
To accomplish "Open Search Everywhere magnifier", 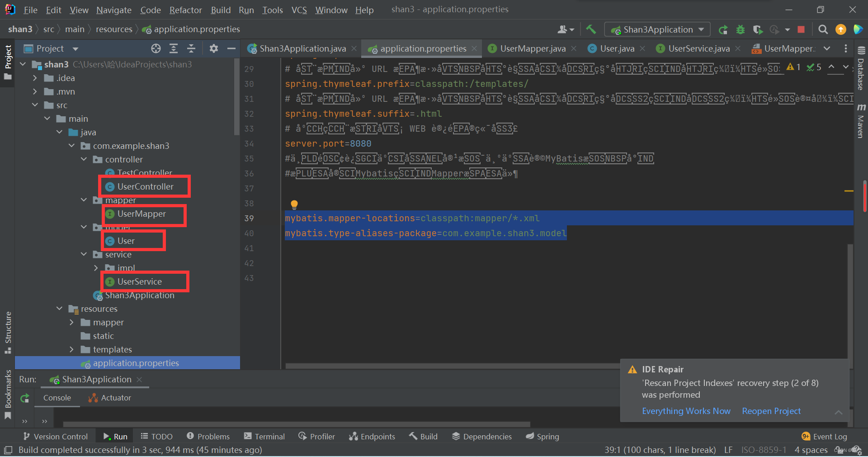I will (x=823, y=29).
